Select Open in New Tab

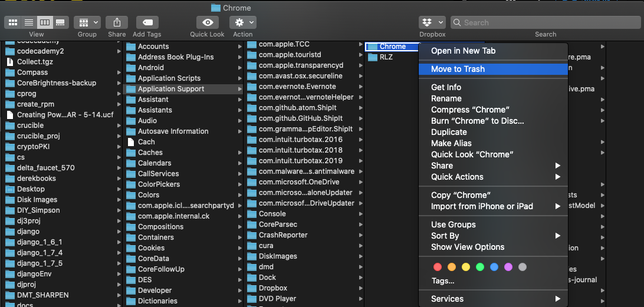pyautogui.click(x=493, y=51)
